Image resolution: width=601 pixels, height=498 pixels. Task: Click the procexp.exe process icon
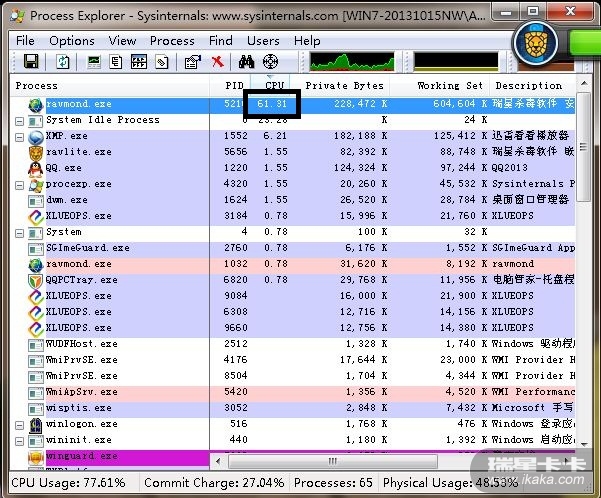(x=36, y=185)
